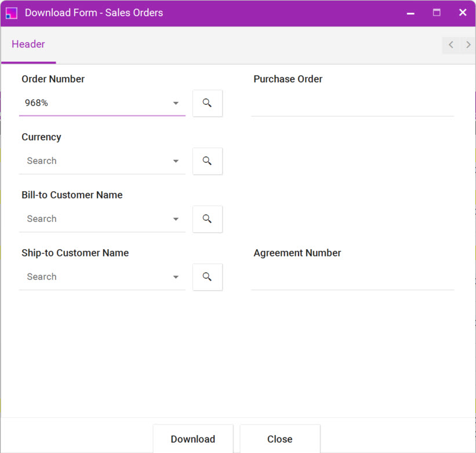
Task: Focus the Agreement Number input field
Action: (x=352, y=278)
